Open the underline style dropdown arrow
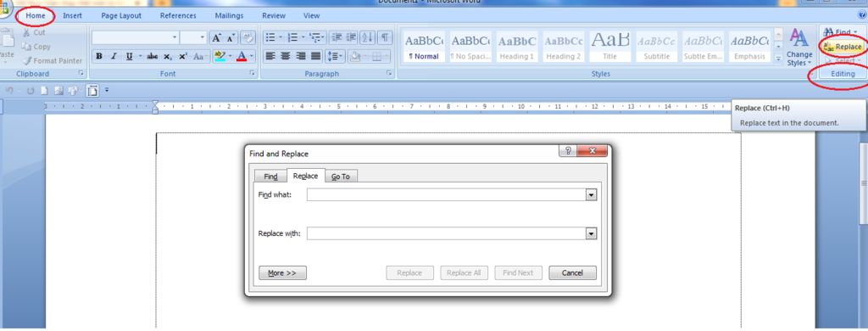This screenshot has height=331, width=868. point(140,56)
